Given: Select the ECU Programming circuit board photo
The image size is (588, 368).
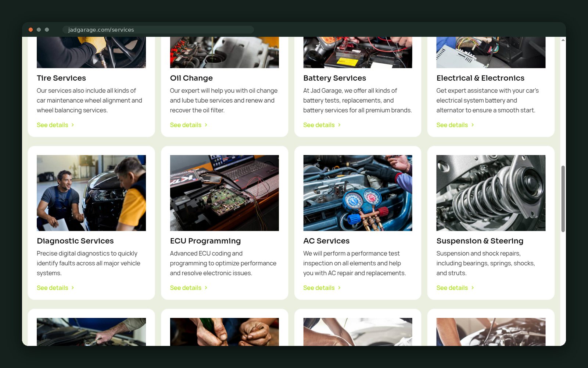Looking at the screenshot, I should [x=224, y=193].
